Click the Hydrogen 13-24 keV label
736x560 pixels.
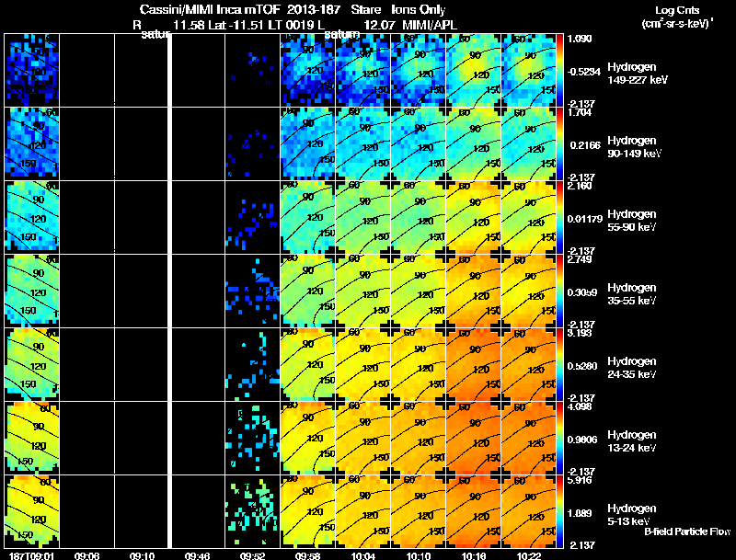[x=632, y=441]
